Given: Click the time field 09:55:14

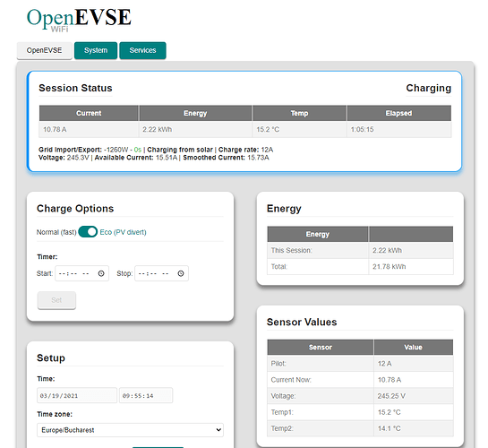Looking at the screenshot, I should [x=146, y=395].
